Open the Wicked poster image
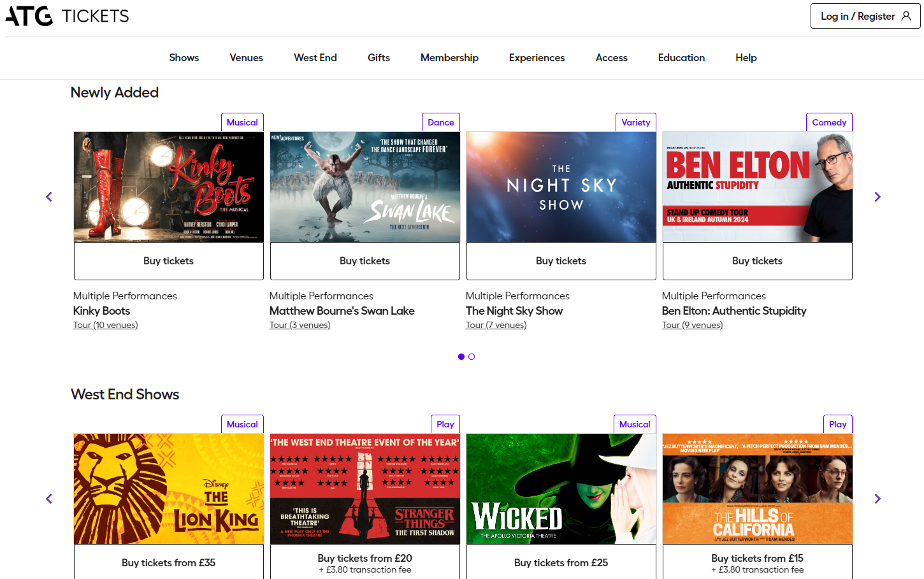This screenshot has width=924, height=579. [561, 489]
